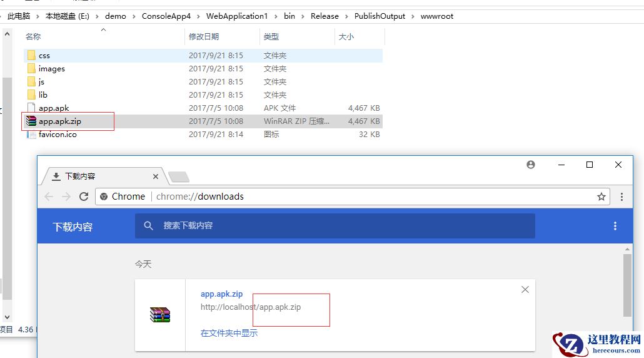Expand chevron after 此电脑 in breadcrumb

point(38,16)
